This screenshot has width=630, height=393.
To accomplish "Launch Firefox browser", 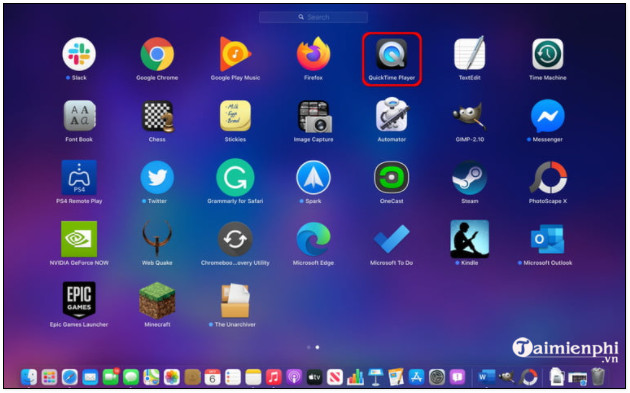I will click(313, 54).
